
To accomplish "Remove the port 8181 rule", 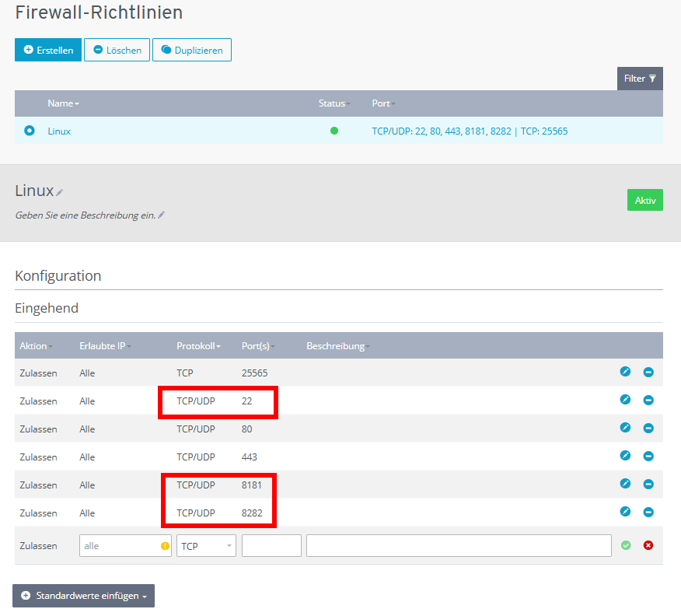I will pyautogui.click(x=648, y=484).
